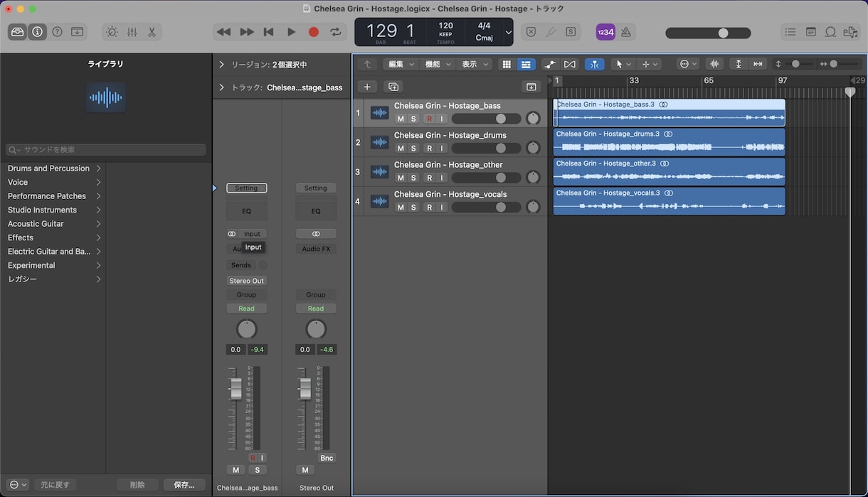Click the Stereo Out output slot
Viewport: 868px width, 497px height.
point(247,281)
